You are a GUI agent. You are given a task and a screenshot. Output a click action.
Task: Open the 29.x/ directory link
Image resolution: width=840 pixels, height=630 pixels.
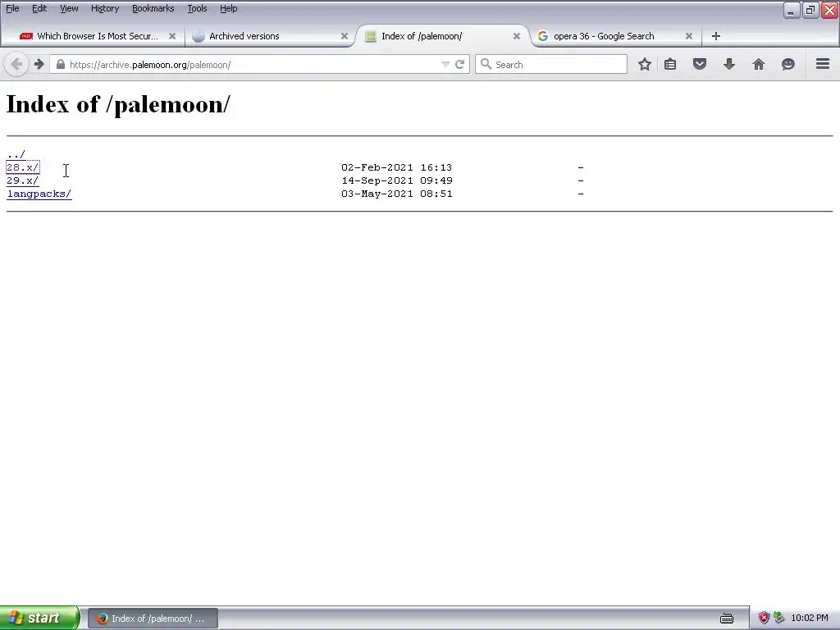point(22,180)
